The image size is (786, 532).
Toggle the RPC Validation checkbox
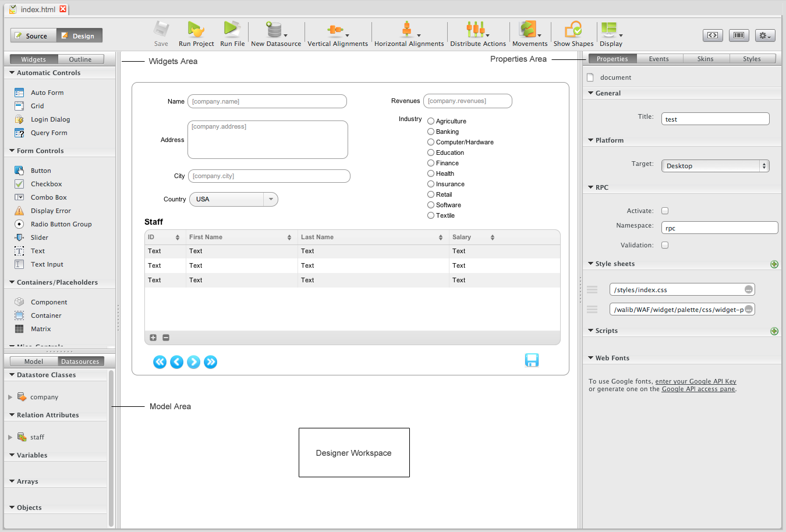click(665, 245)
